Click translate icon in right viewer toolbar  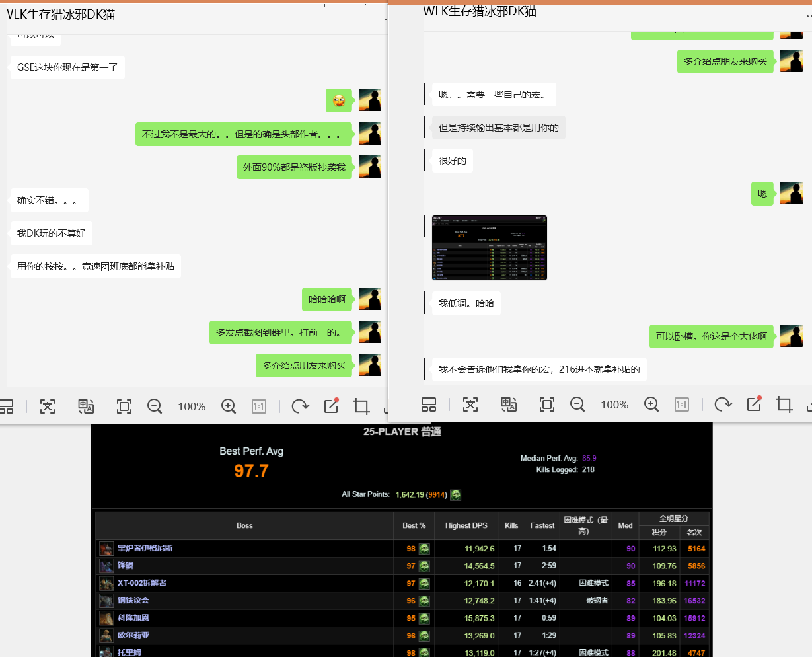coord(509,405)
